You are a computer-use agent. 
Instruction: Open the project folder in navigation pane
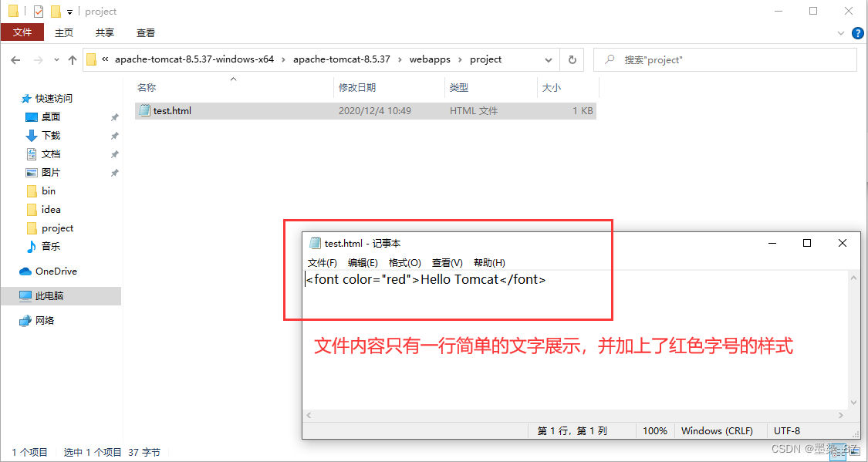[57, 228]
